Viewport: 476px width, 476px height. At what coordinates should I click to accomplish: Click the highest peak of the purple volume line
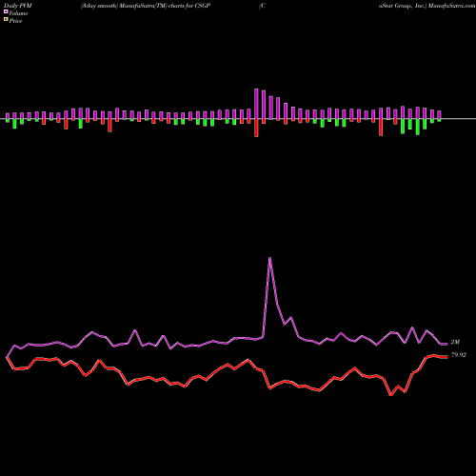(x=269, y=258)
